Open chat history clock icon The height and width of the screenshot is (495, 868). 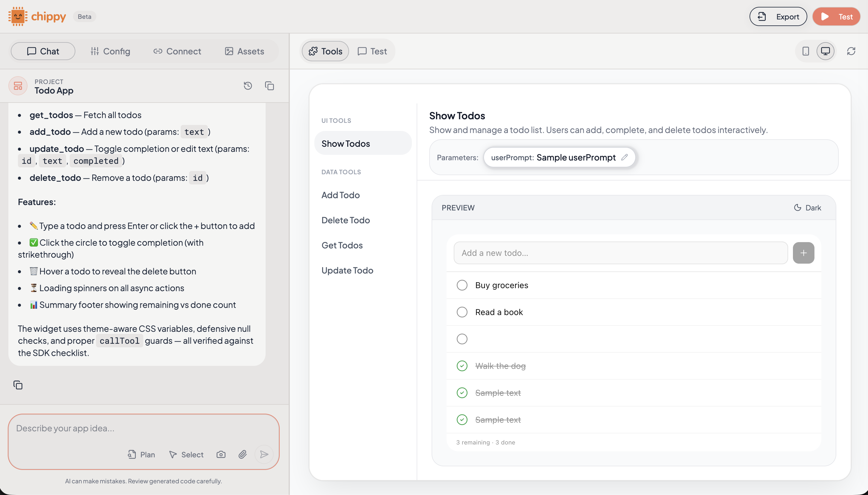pyautogui.click(x=248, y=86)
